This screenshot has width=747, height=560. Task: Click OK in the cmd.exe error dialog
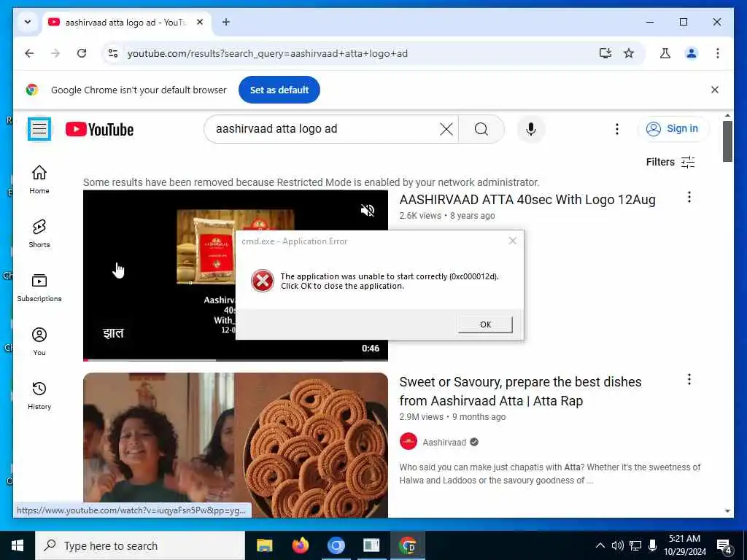click(485, 324)
